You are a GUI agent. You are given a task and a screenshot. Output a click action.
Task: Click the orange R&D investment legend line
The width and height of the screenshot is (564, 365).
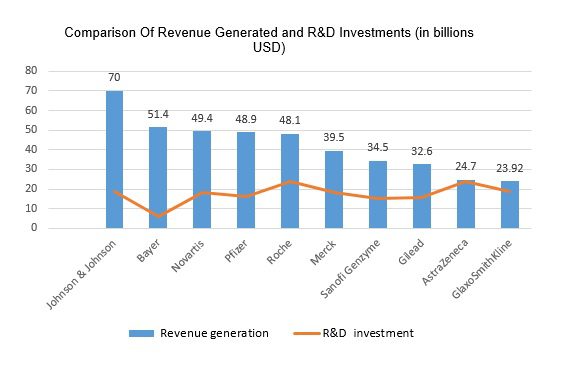[x=306, y=334]
